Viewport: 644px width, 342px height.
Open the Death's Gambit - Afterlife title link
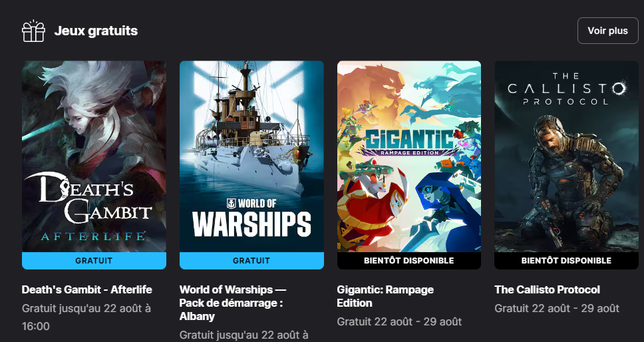pos(87,289)
